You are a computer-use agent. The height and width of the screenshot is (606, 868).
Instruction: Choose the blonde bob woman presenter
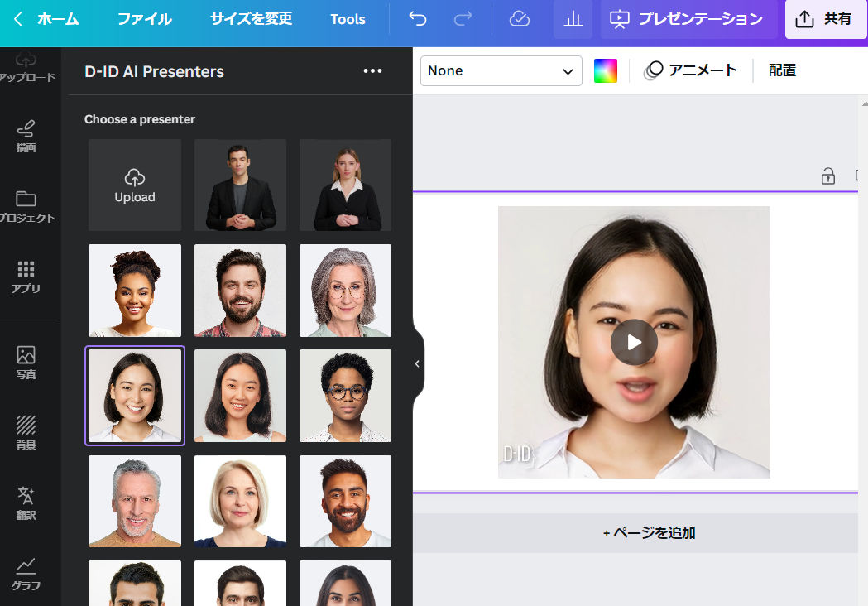click(240, 502)
